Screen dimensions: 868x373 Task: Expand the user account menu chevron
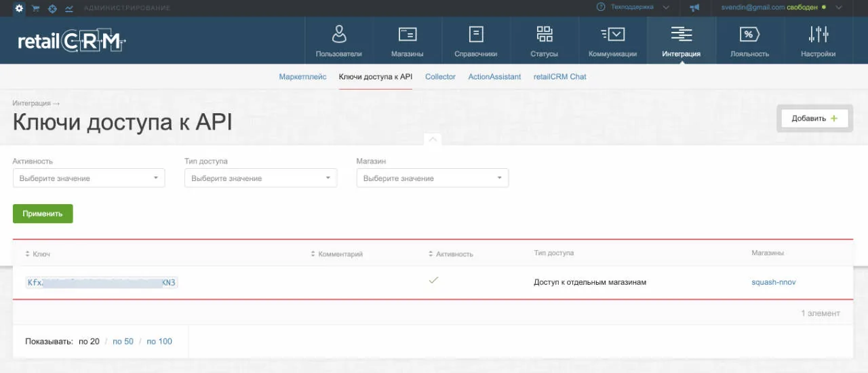click(x=839, y=7)
